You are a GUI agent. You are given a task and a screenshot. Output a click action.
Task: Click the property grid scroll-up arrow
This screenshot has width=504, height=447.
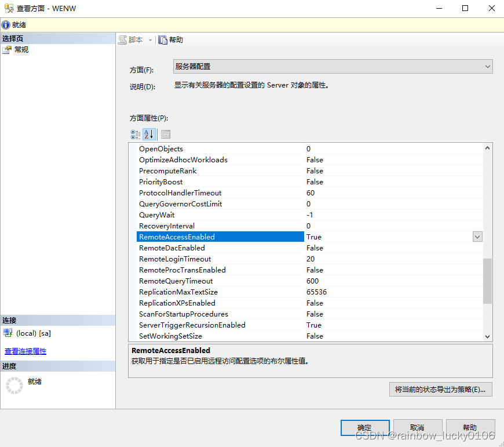[487, 148]
